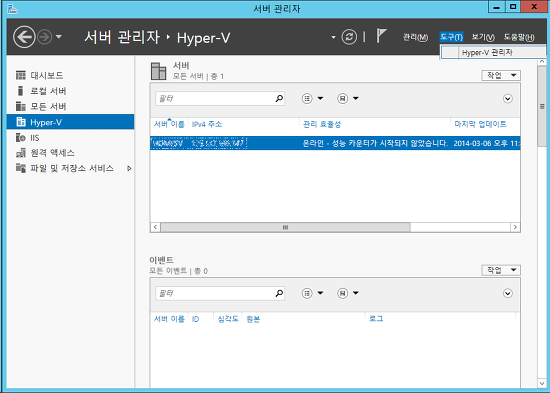Click search magnifier in 이벤트 filter
Viewport: 550px width, 393px height.
point(279,293)
